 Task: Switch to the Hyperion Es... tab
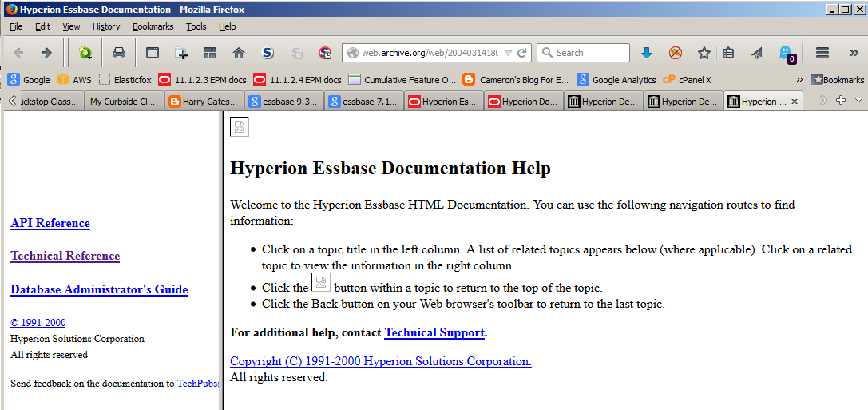(443, 102)
